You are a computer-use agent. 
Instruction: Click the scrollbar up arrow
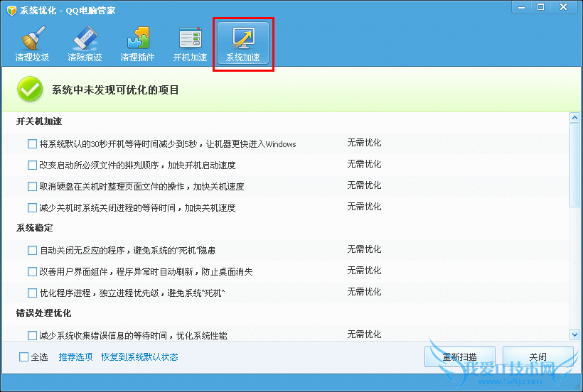click(x=574, y=118)
